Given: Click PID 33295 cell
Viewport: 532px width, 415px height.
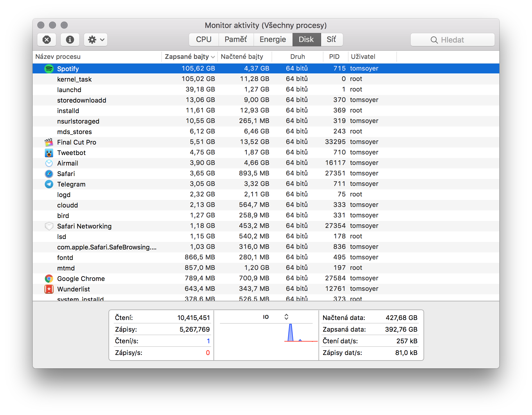Looking at the screenshot, I should [x=335, y=142].
